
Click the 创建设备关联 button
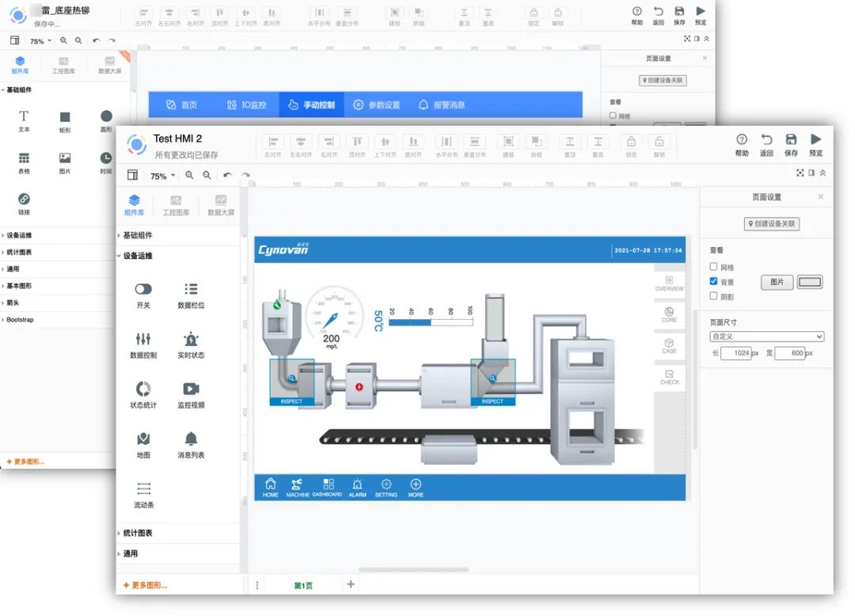pos(772,224)
